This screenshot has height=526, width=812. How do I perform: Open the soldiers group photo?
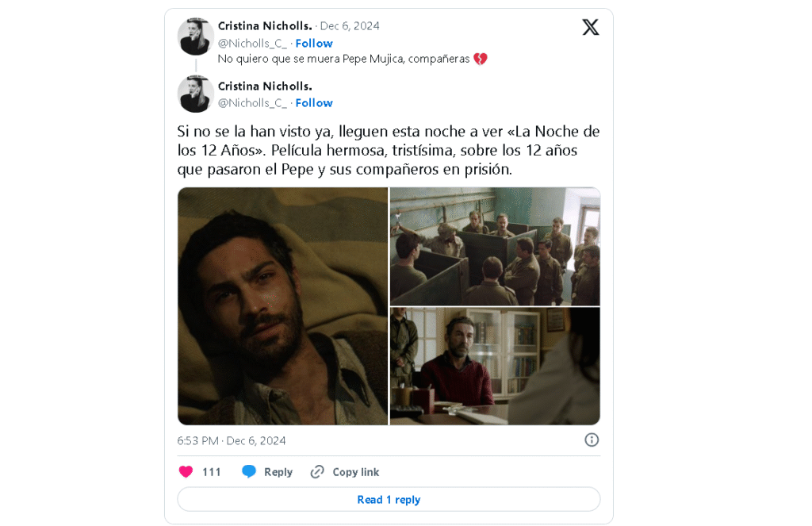[495, 247]
